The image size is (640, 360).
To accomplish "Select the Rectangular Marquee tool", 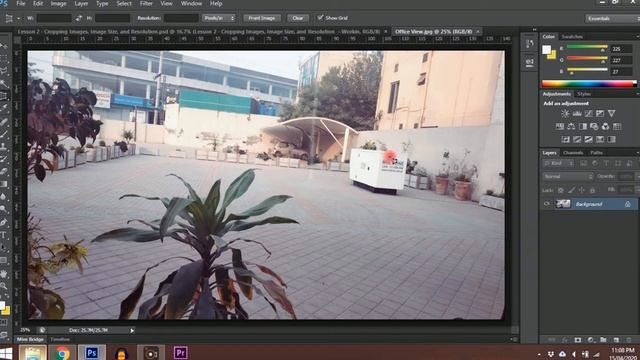I will tap(4, 58).
